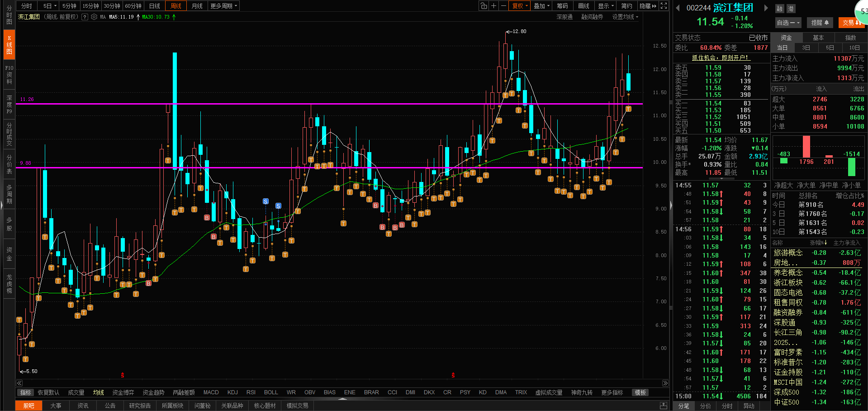This screenshot has width=868, height=411.
Task: Click the question mark help icon
Action: pyautogui.click(x=85, y=17)
